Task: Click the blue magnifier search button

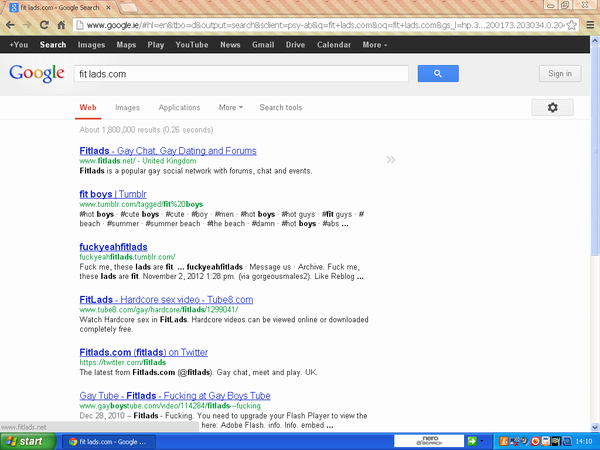Action: (x=438, y=73)
